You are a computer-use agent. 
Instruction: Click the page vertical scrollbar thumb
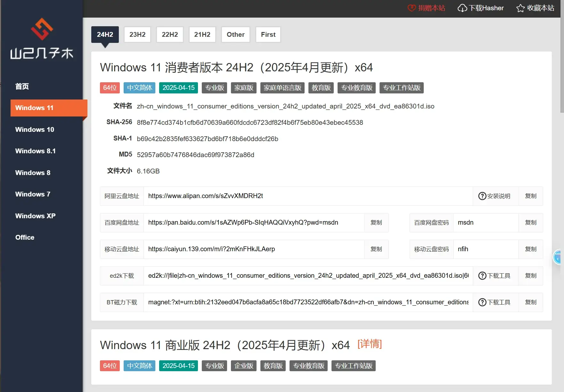click(x=562, y=56)
